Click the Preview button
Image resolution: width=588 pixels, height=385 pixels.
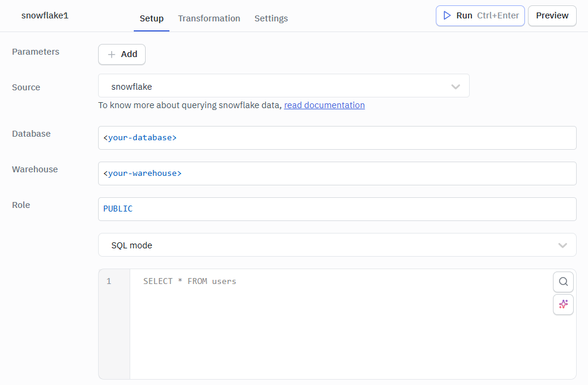[552, 16]
